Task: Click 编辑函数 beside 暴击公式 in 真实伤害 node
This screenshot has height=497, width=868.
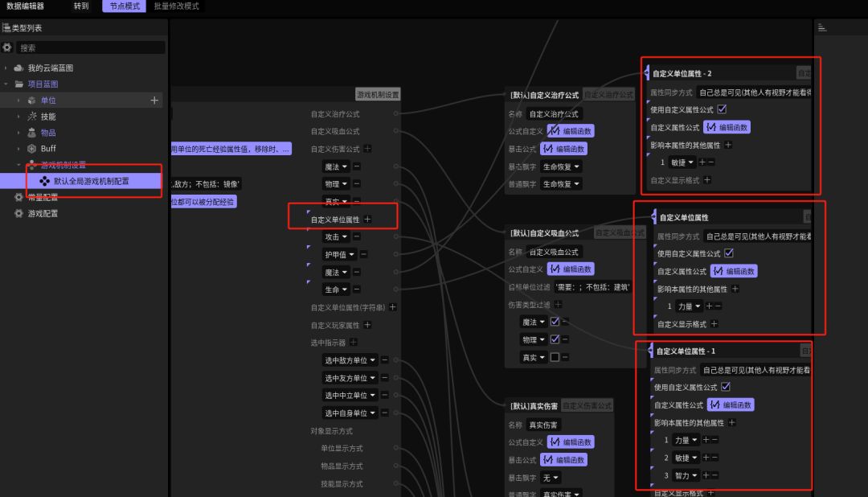Action: point(565,460)
